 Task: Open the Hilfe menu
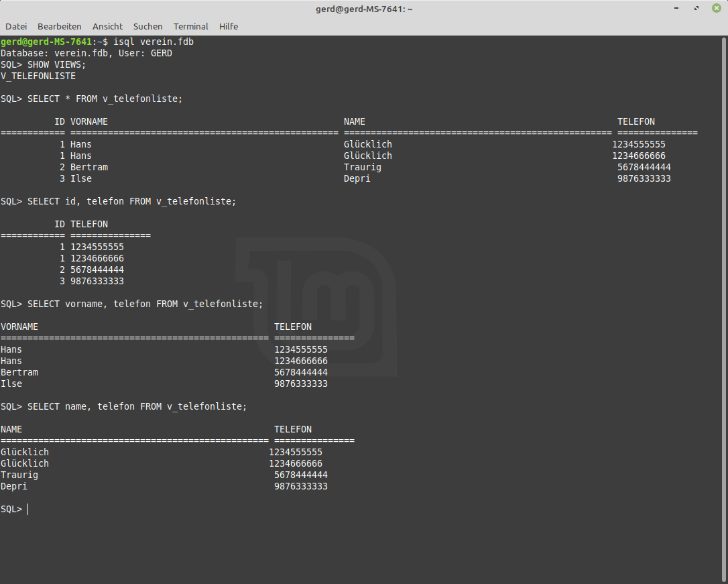pos(229,26)
